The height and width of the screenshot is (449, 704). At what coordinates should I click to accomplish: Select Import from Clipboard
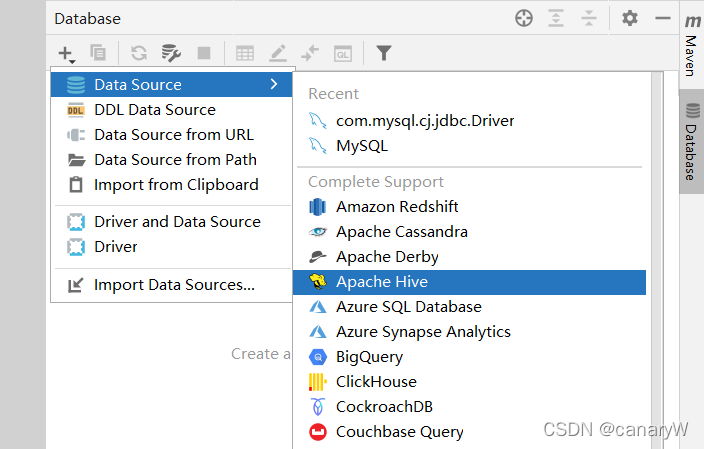[x=172, y=185]
